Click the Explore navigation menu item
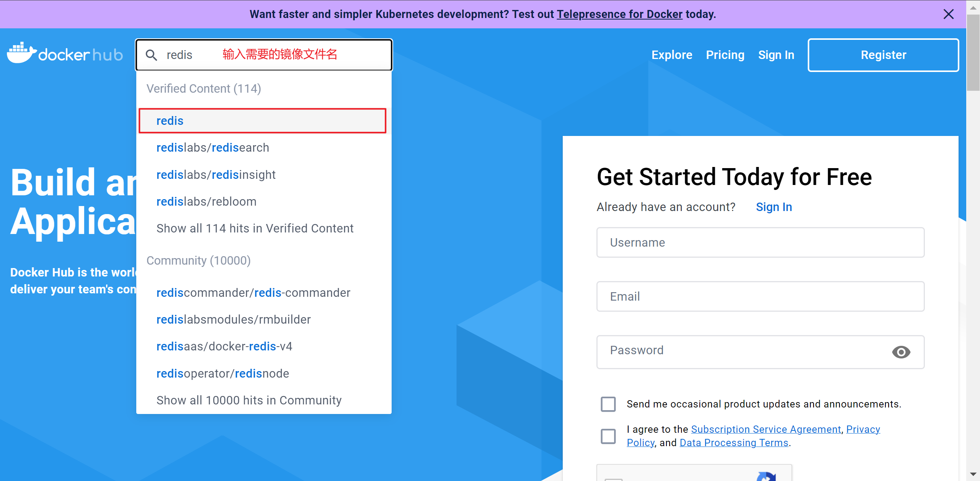Screen dimensions: 980x481 tap(672, 54)
